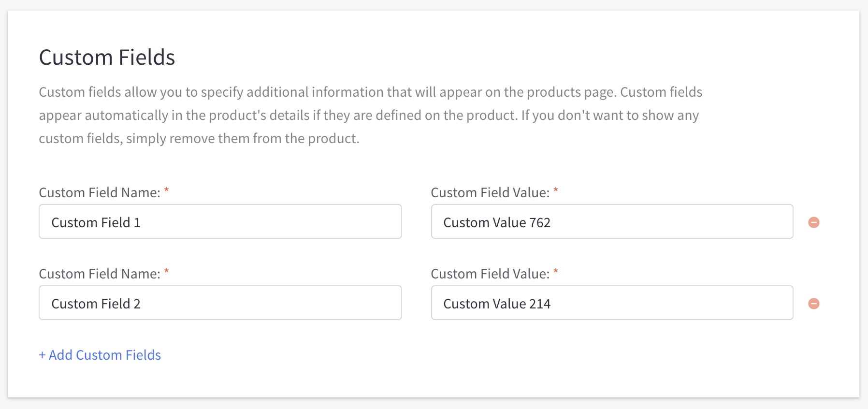
Task: Click the second Custom Field Name label
Action: (99, 274)
